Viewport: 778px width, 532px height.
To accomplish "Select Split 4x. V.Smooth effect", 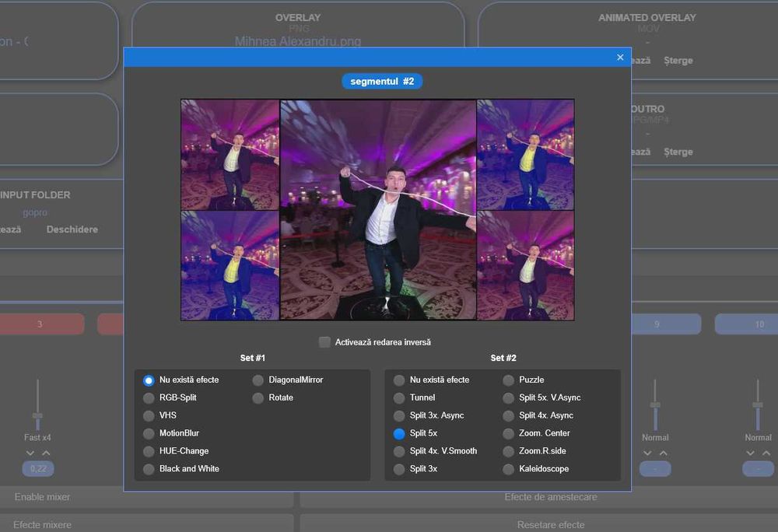I will [x=399, y=452].
